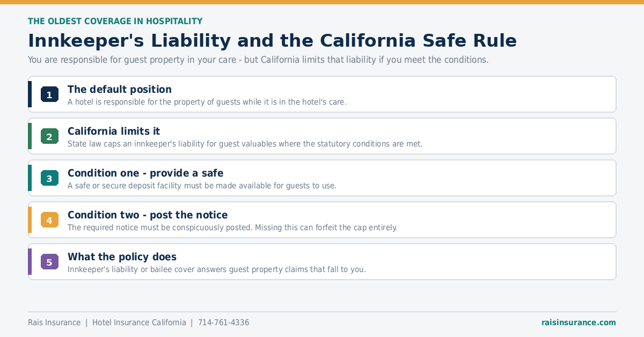Image resolution: width=644 pixels, height=337 pixels.
Task: Open the raisinsurance.com link
Action: tap(579, 323)
